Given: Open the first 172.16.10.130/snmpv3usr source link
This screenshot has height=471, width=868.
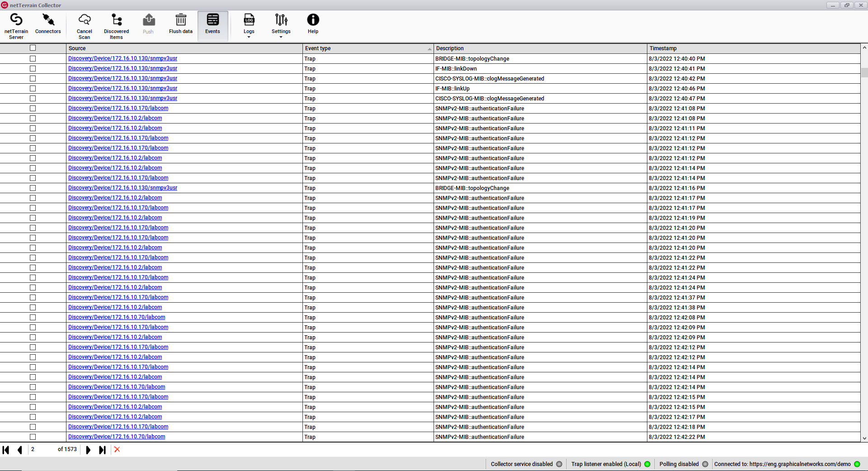Looking at the screenshot, I should point(123,58).
